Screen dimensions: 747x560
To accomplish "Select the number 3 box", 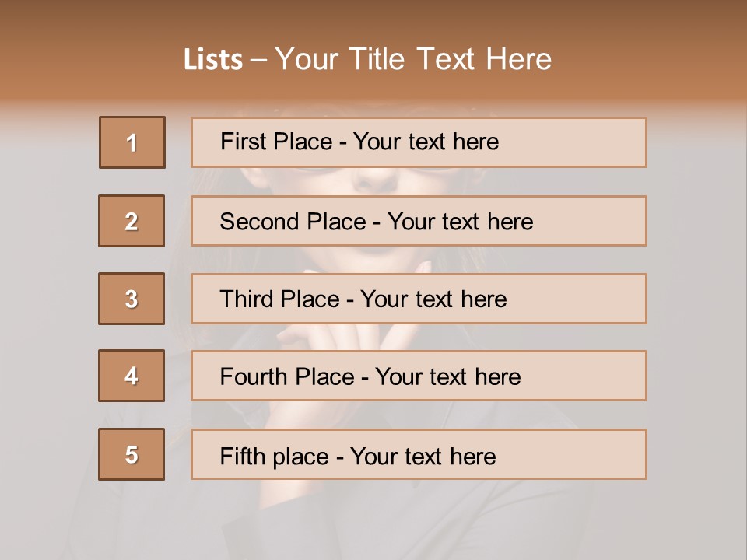I will tap(132, 299).
